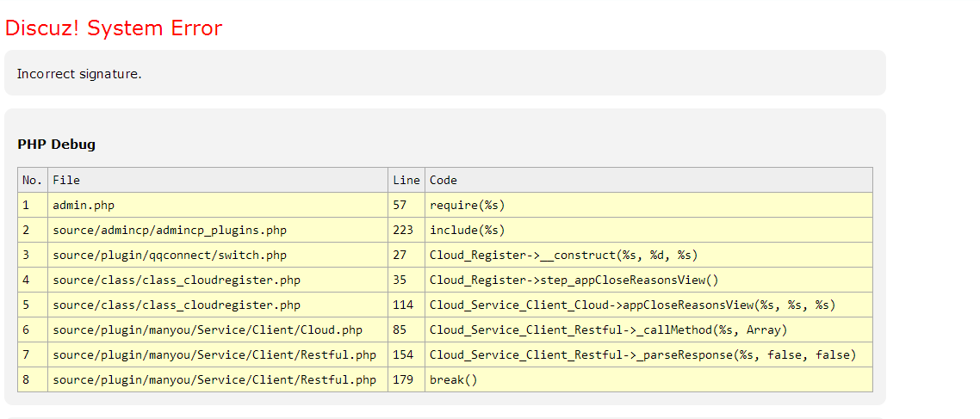980x419 pixels.
Task: Click the 'No.' column header
Action: [x=33, y=180]
